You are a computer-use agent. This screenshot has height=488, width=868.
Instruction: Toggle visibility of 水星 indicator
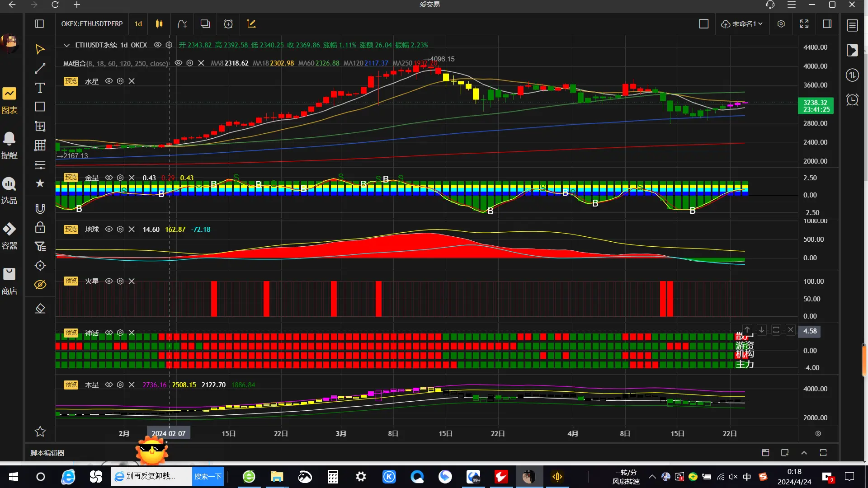click(x=109, y=81)
